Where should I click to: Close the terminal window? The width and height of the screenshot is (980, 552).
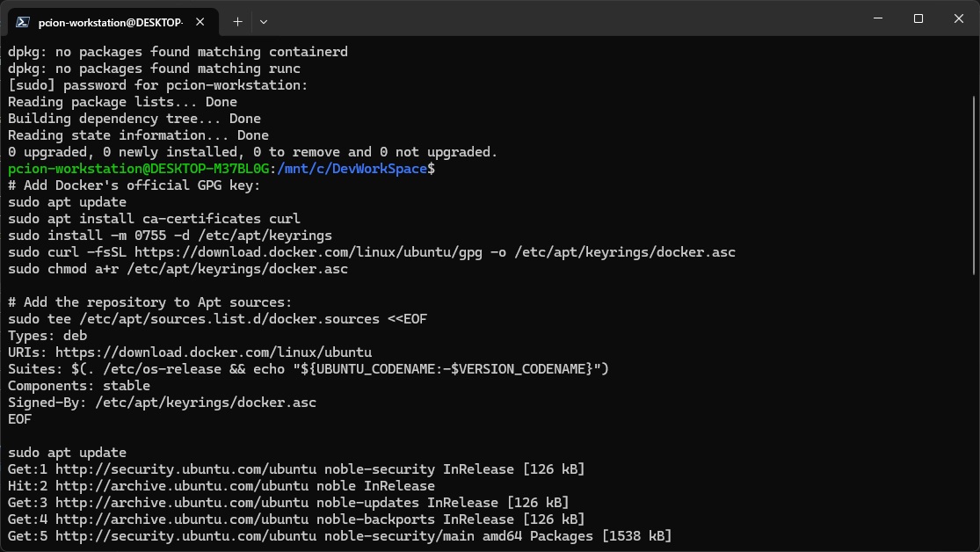point(958,18)
